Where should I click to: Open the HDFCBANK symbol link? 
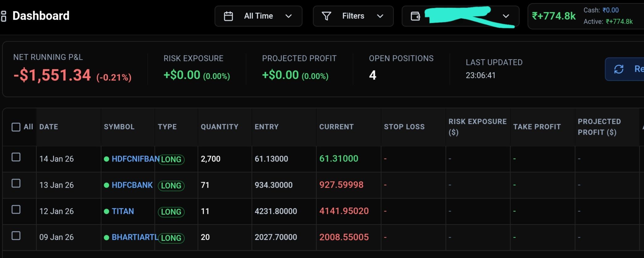pyautogui.click(x=132, y=185)
